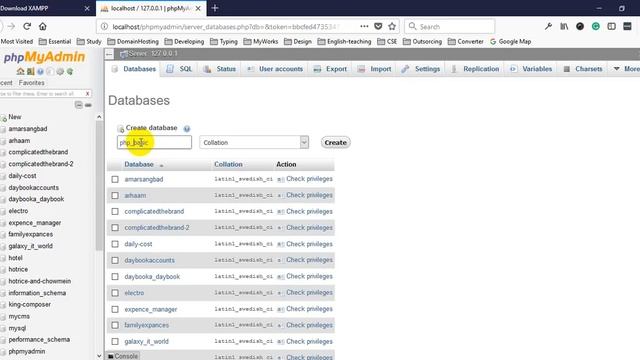This screenshot has width=640, height=360.
Task: Check the electro row checkbox
Action: (x=115, y=293)
